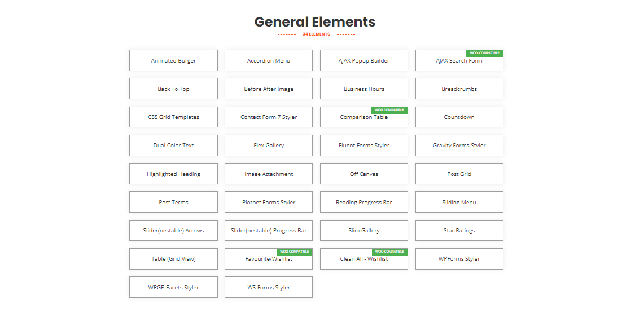Select AJAX Popup Builder element
This screenshot has width=644, height=321.
tap(364, 60)
